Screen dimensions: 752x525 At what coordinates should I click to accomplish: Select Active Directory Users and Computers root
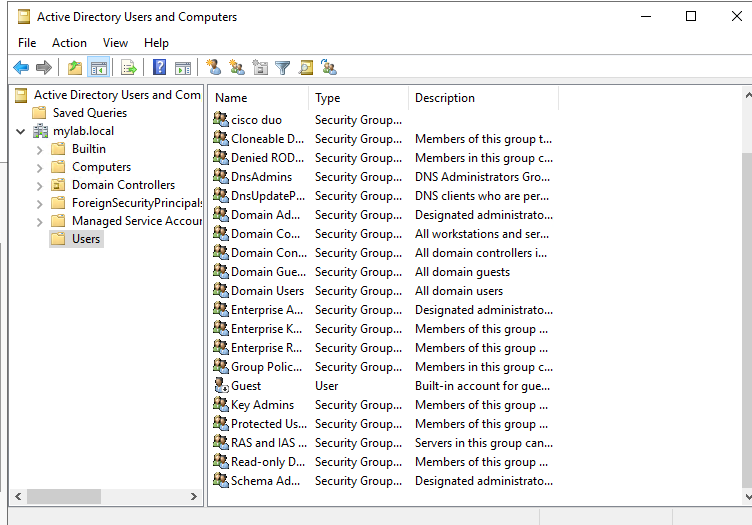pyautogui.click(x=117, y=95)
